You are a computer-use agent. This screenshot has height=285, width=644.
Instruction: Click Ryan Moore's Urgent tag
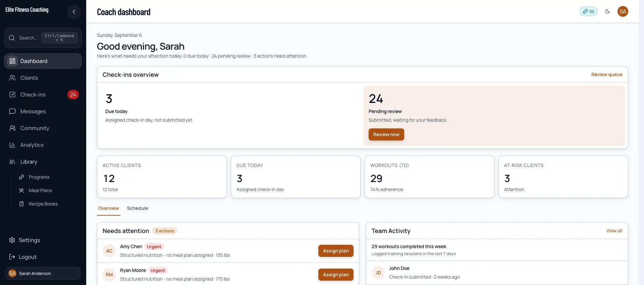click(158, 270)
